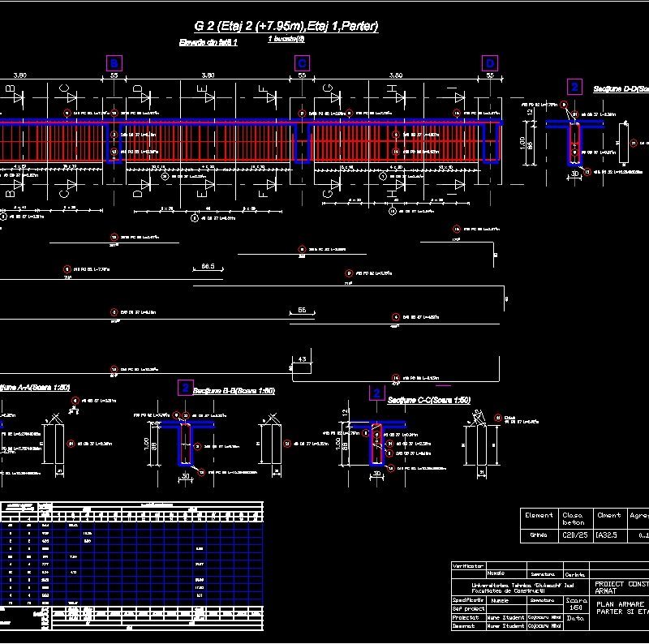
Task: Select section marker D above the elevation
Action: coord(490,61)
